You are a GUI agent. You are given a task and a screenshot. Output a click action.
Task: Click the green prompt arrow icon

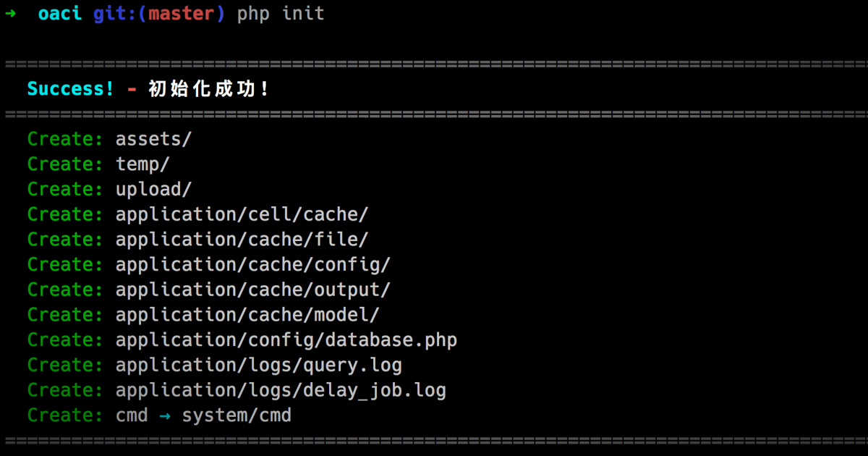coord(11,14)
